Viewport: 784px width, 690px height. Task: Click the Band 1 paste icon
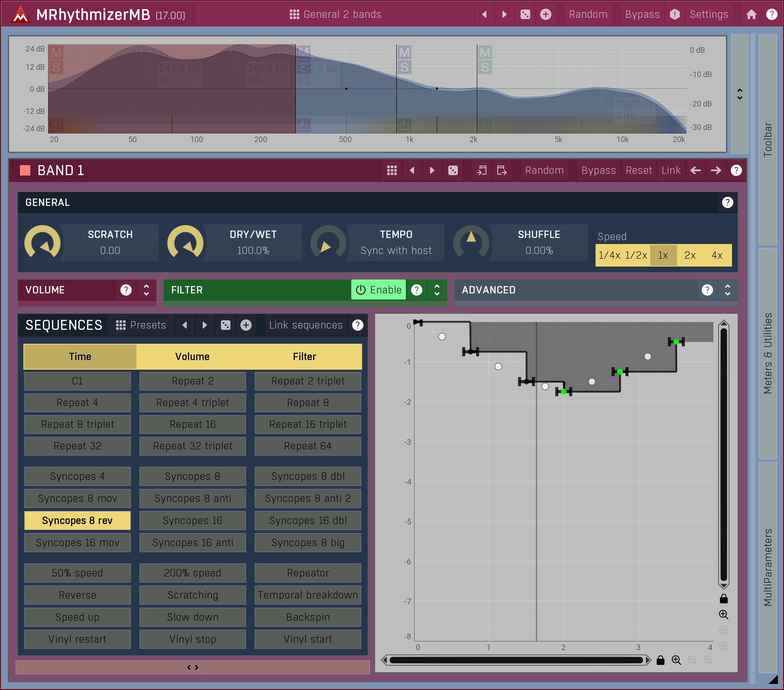tap(502, 170)
